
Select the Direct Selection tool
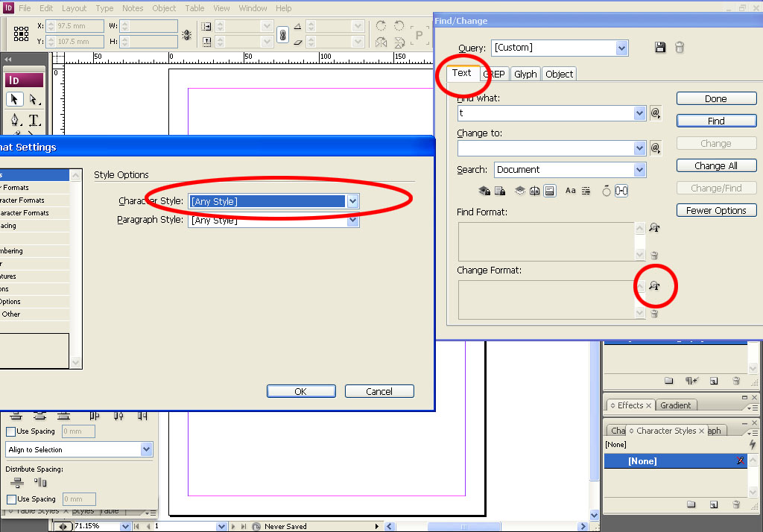(33, 99)
